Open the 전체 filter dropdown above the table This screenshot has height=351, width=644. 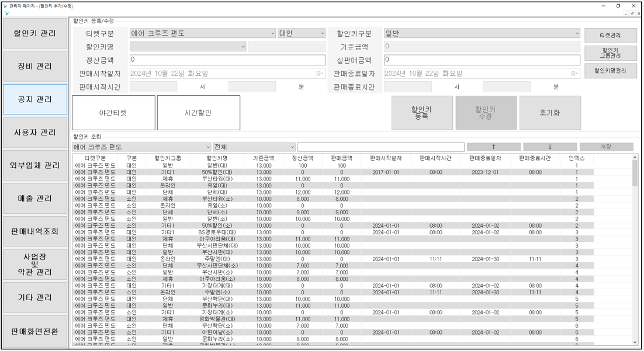[x=292, y=147]
